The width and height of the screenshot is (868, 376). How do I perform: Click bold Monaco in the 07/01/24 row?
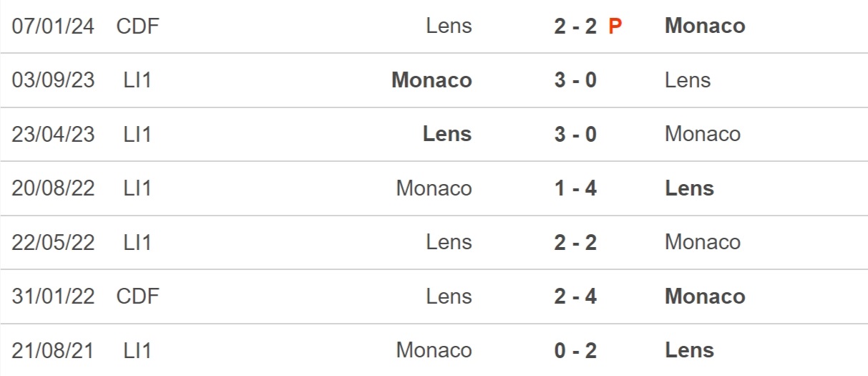coord(705,26)
